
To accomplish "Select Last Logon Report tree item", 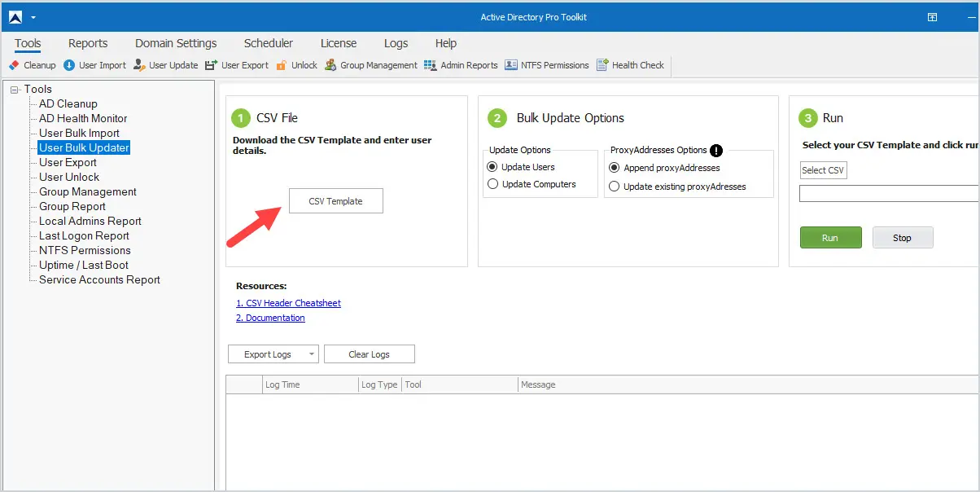I will (x=85, y=236).
